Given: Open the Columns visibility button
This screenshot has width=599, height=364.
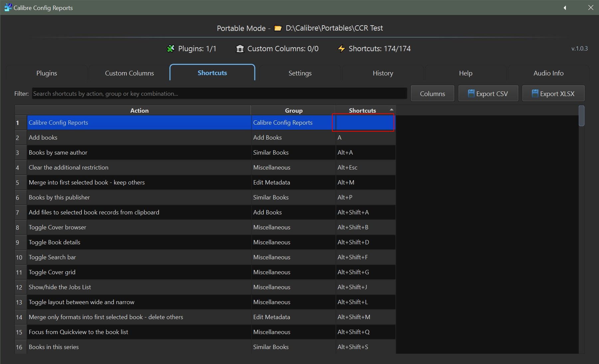Looking at the screenshot, I should pos(432,93).
